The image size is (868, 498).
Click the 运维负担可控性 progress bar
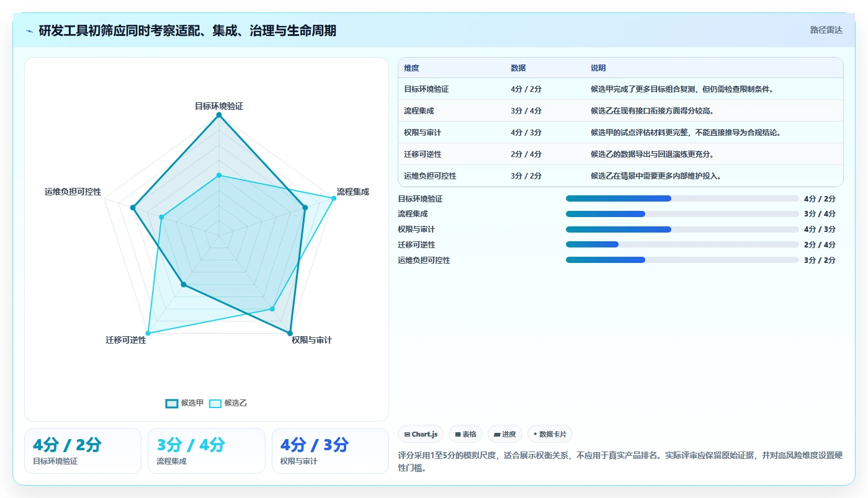[x=682, y=260]
